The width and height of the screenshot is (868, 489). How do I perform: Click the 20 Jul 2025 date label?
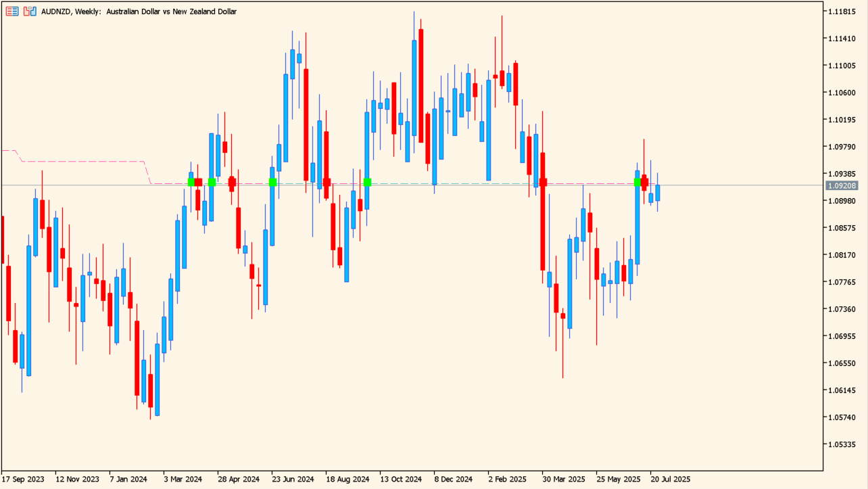pyautogui.click(x=670, y=479)
